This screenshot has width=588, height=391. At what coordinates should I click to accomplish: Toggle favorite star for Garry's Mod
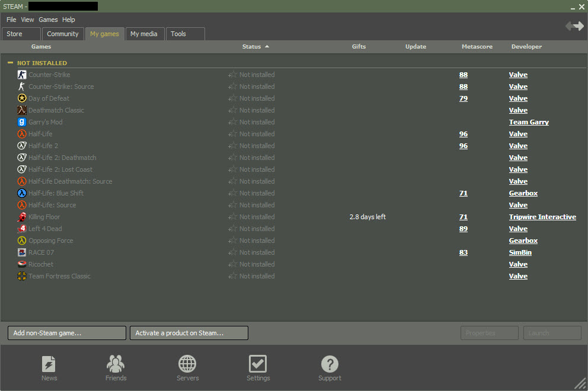coord(233,122)
